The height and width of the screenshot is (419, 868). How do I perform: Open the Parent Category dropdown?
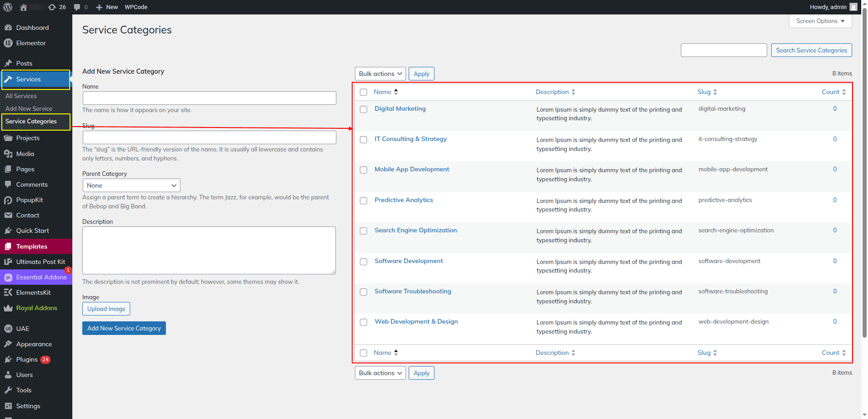tap(131, 185)
